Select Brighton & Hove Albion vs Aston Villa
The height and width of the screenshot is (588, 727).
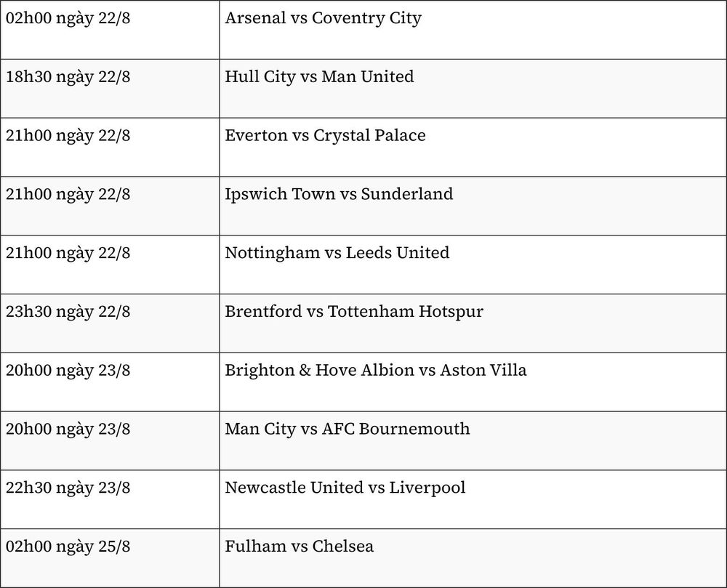pos(473,382)
